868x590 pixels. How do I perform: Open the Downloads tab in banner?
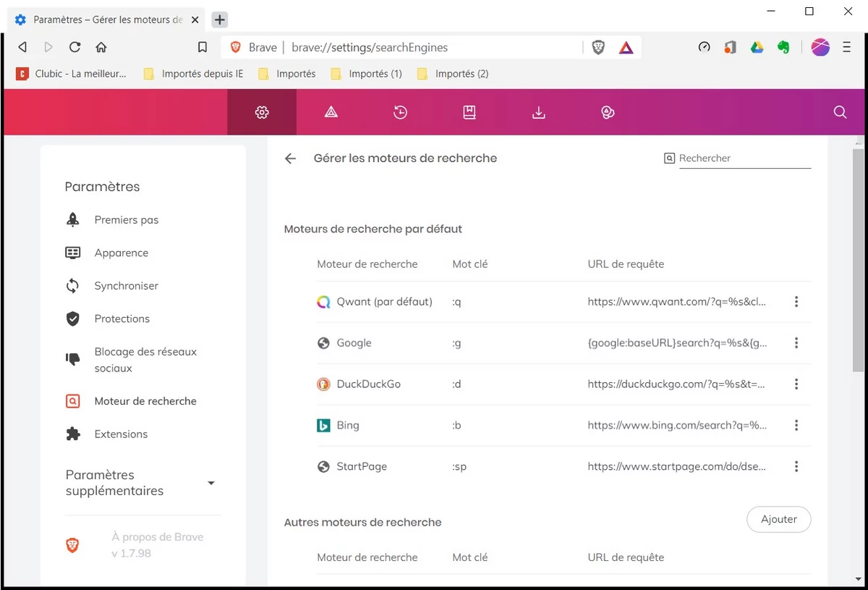(538, 112)
